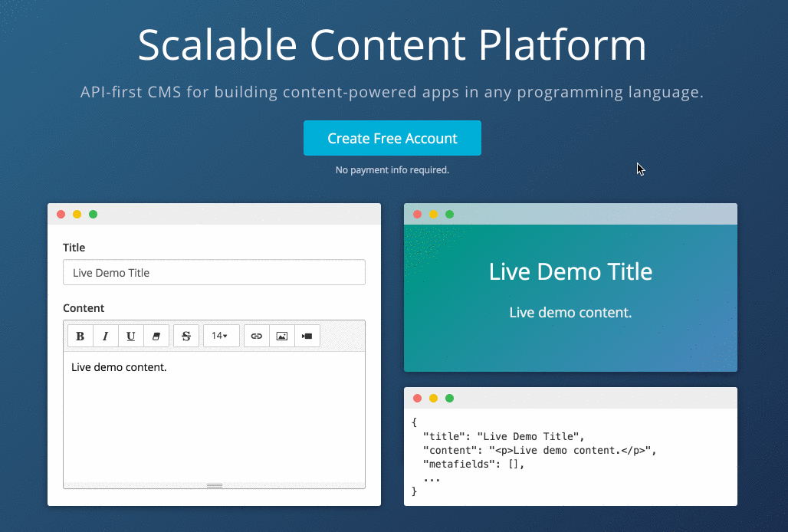Screen dimensions: 788x532
Task: Insert a video using the video icon
Action: (x=307, y=335)
